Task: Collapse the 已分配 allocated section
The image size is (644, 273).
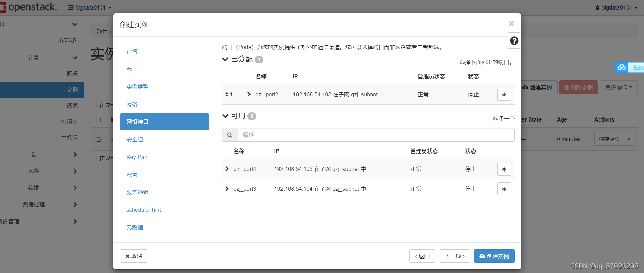Action: [x=225, y=59]
